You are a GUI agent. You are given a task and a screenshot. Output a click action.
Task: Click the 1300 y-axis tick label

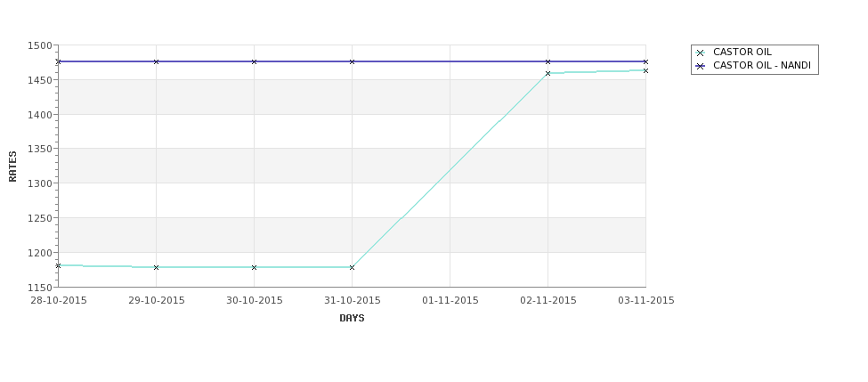[39, 183]
